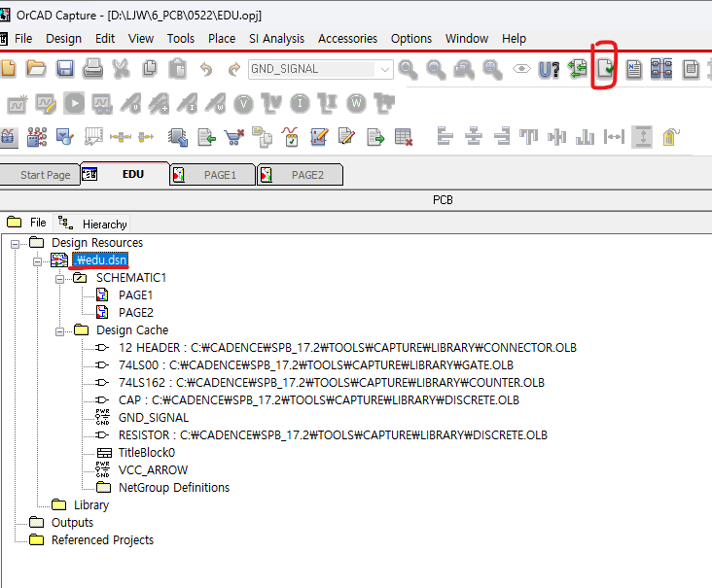Enable bias current display I icon

(x=300, y=104)
